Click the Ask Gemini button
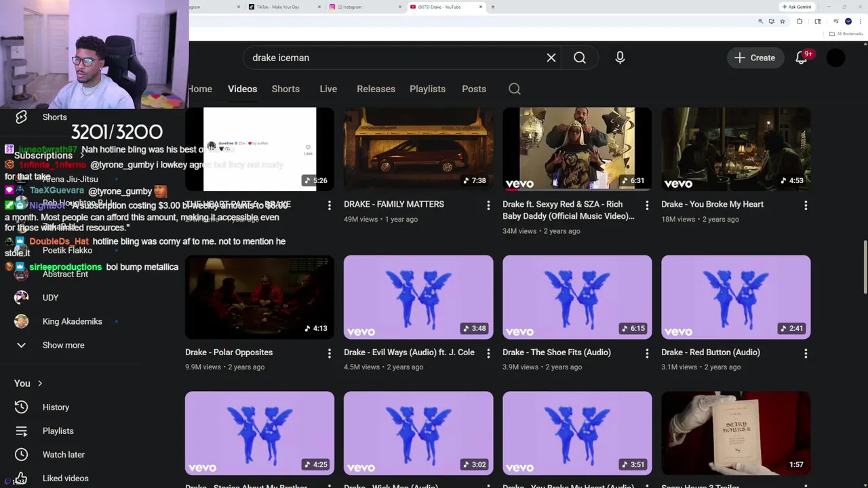The height and width of the screenshot is (488, 868). tap(796, 7)
